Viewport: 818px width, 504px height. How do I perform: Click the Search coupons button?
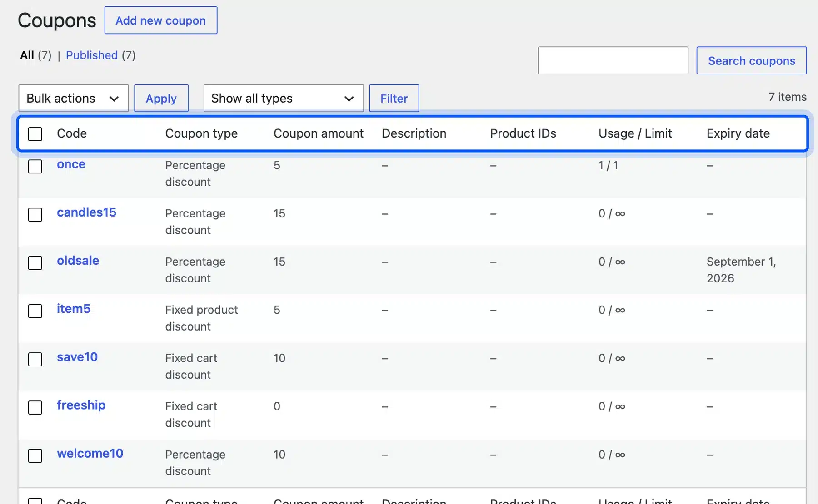[x=752, y=60]
